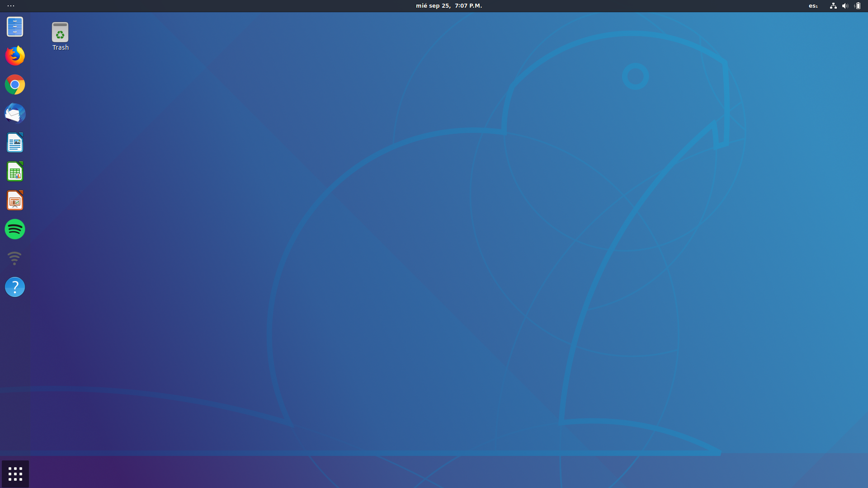Expand the 'es' keyboard layout selector
Screen dimensions: 868x488
pos(813,6)
